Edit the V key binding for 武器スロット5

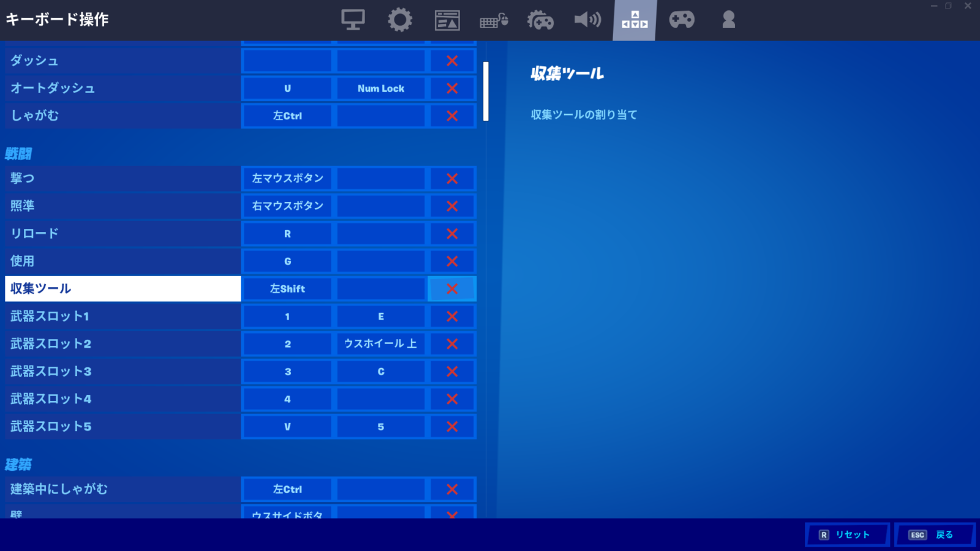(287, 427)
